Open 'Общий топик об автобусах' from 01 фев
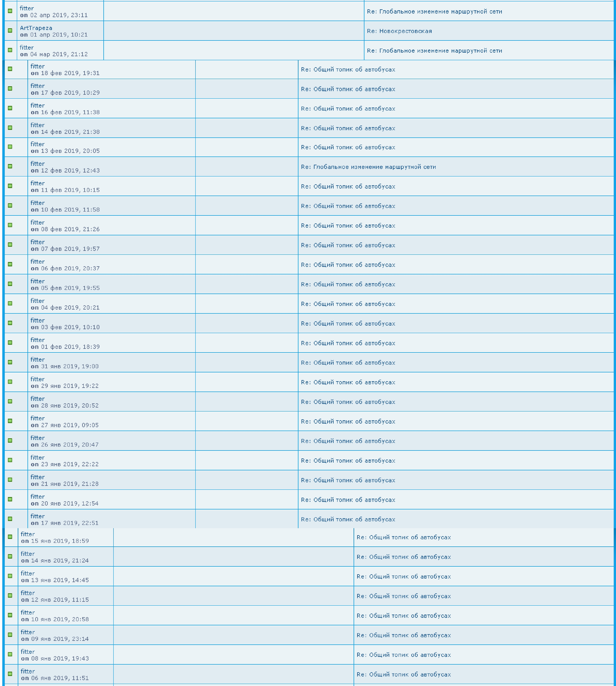The height and width of the screenshot is (686, 616). pyautogui.click(x=348, y=343)
